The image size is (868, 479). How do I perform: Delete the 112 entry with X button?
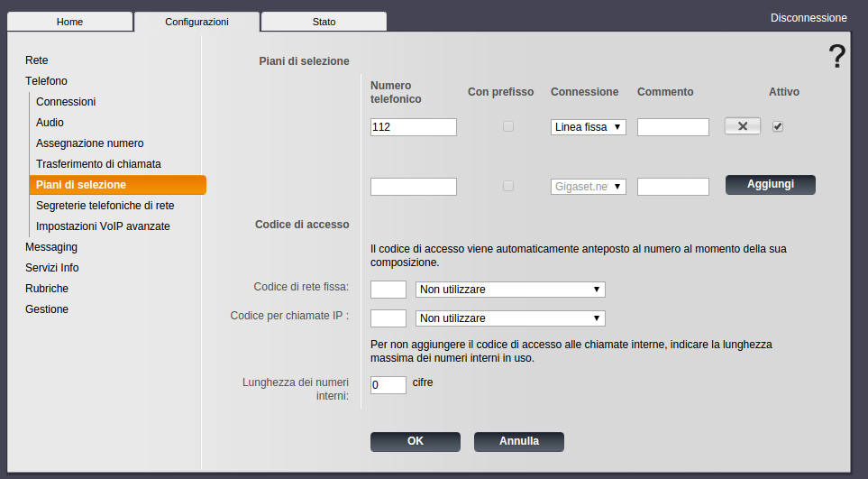coord(743,126)
